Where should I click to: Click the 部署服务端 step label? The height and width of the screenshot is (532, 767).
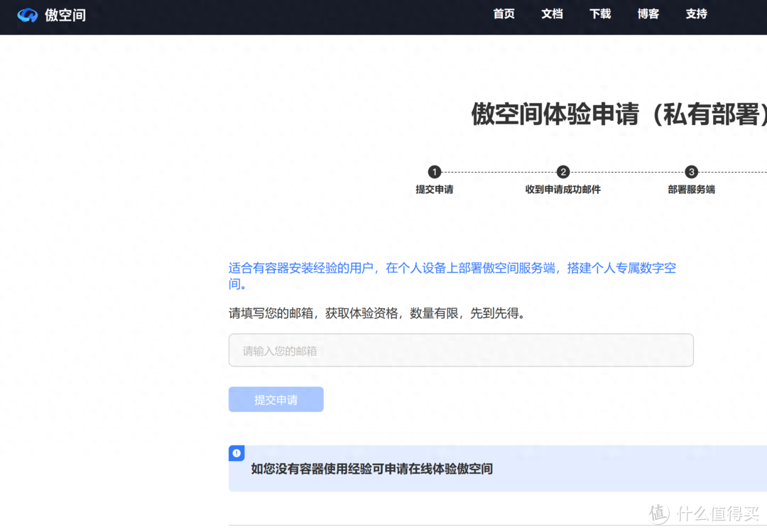691,190
